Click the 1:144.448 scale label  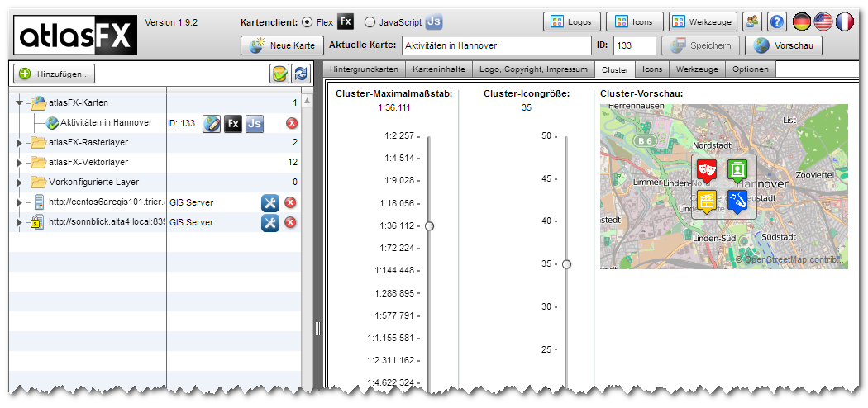click(x=394, y=270)
